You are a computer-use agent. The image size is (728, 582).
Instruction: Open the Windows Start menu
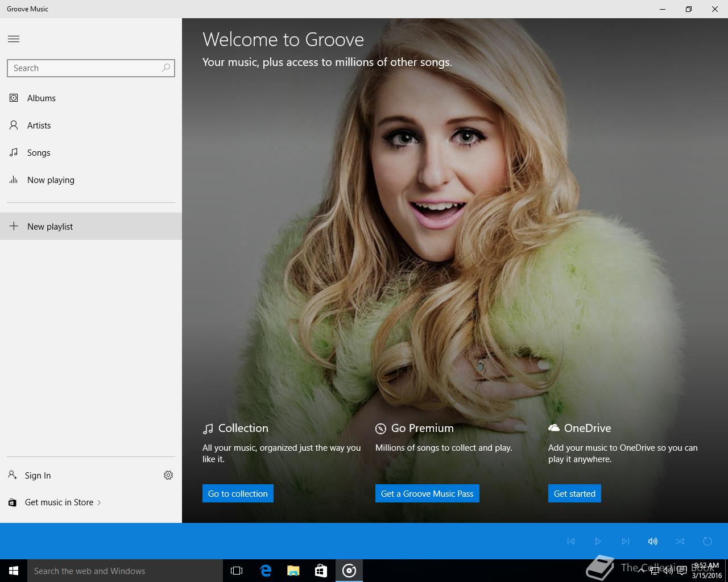pyautogui.click(x=14, y=571)
